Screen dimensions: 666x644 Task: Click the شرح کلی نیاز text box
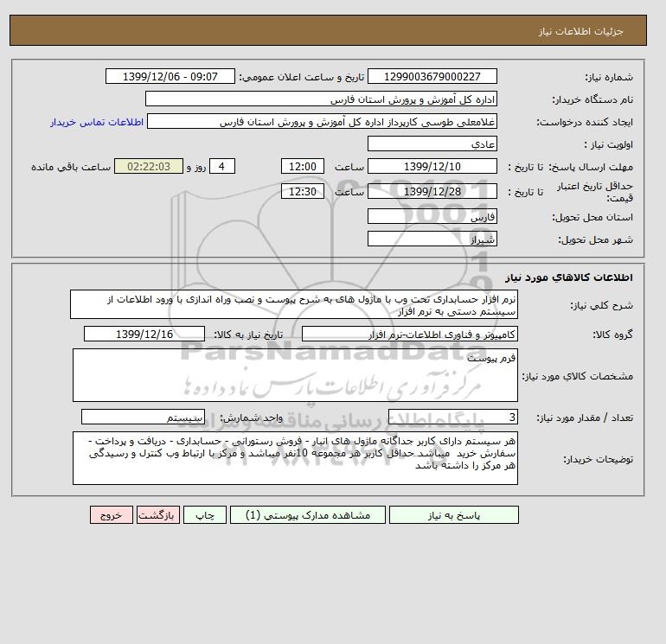click(x=294, y=305)
